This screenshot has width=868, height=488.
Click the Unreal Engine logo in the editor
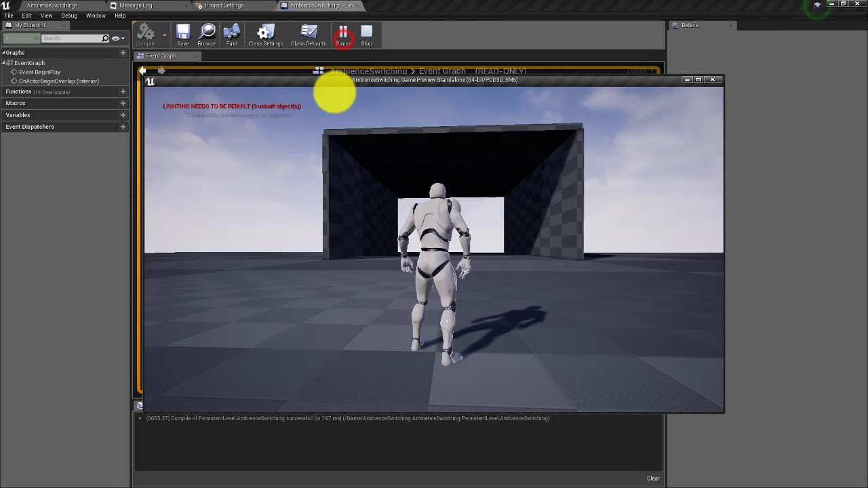[x=6, y=5]
